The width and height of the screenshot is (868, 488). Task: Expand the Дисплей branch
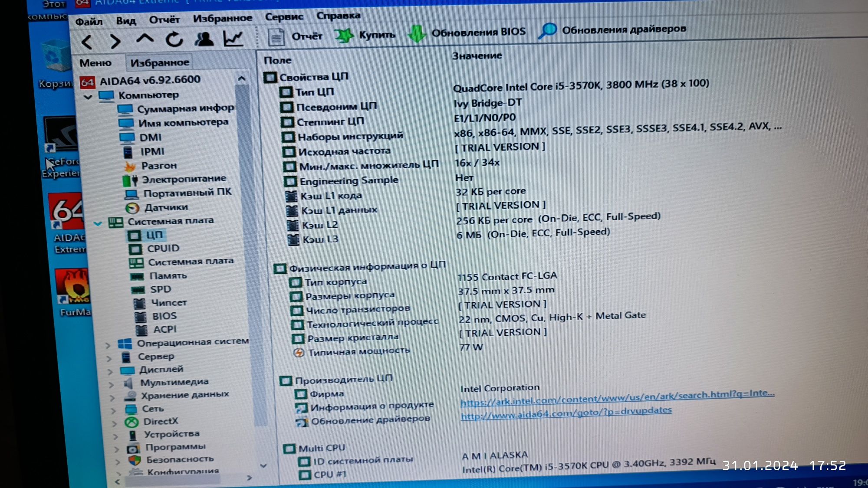coord(110,371)
